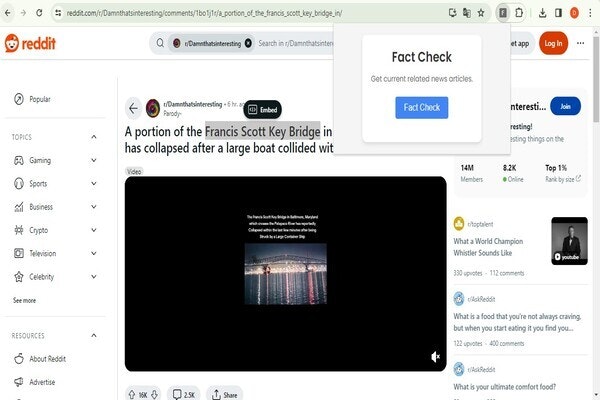Expand the Gaming topic
Viewport: 600px width, 400px height.
[94, 160]
